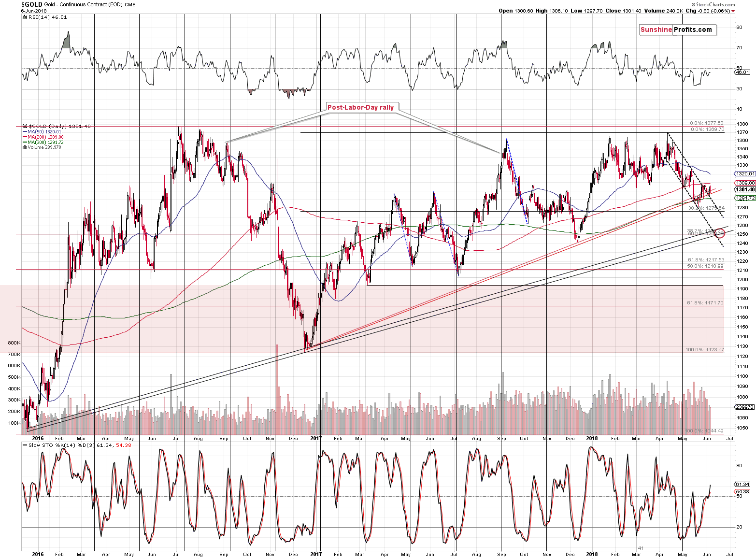Click the 'Volume 239,978' legend text
756x559 pixels.
(x=44, y=147)
